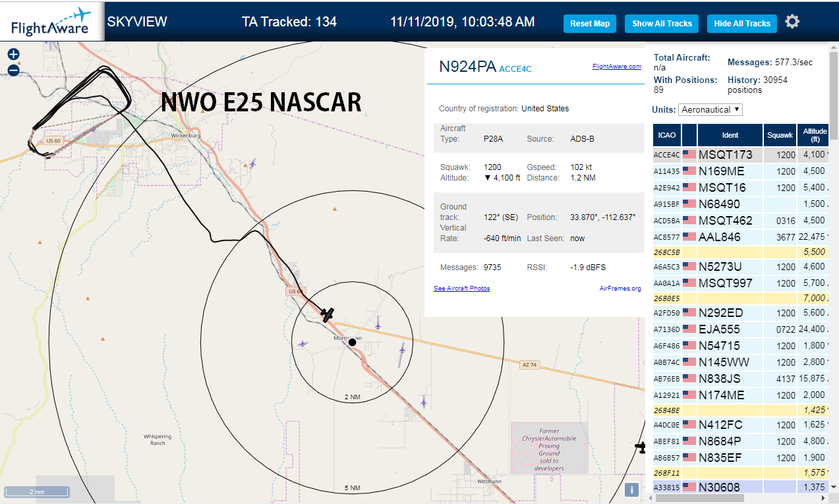Viewport: 839px width, 504px height.
Task: Open See Aircraft Photos link
Action: [x=461, y=289]
